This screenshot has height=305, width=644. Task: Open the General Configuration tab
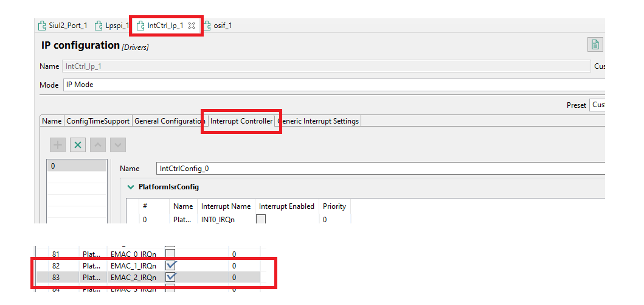pos(169,121)
